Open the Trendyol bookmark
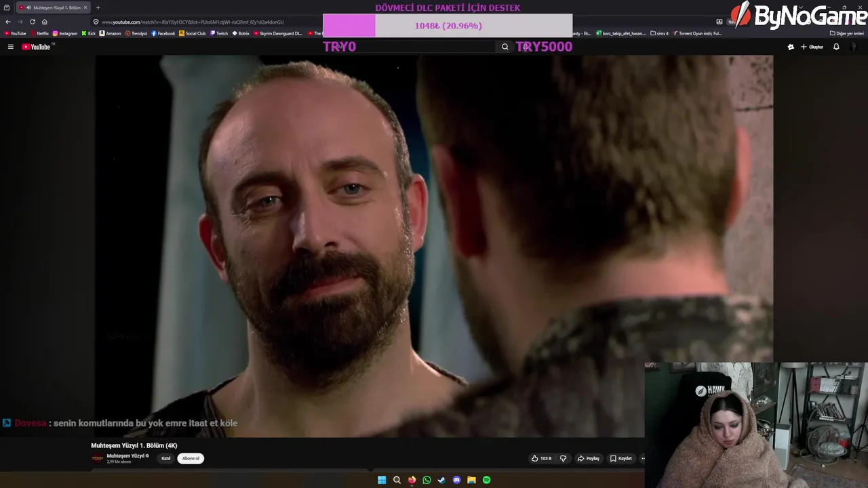Image resolution: width=868 pixels, height=488 pixels. (x=136, y=33)
